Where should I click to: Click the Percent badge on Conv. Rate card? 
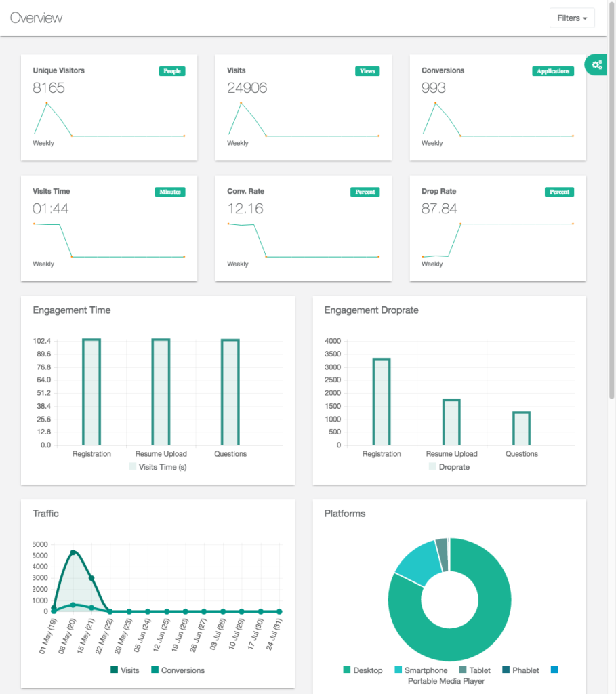(x=365, y=192)
